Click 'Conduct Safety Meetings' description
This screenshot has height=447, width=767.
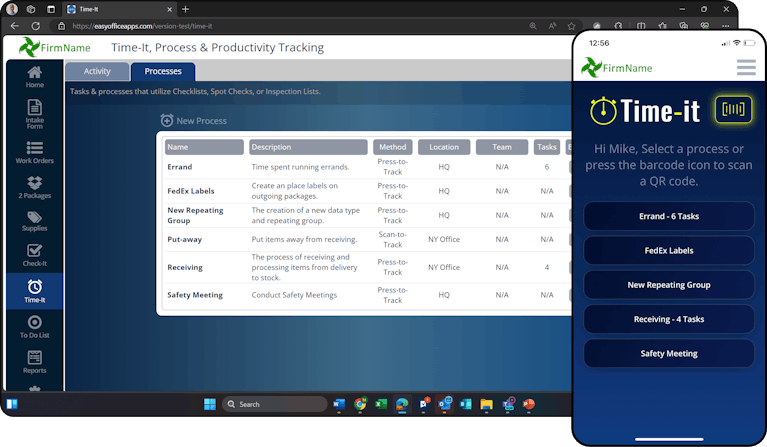point(294,295)
